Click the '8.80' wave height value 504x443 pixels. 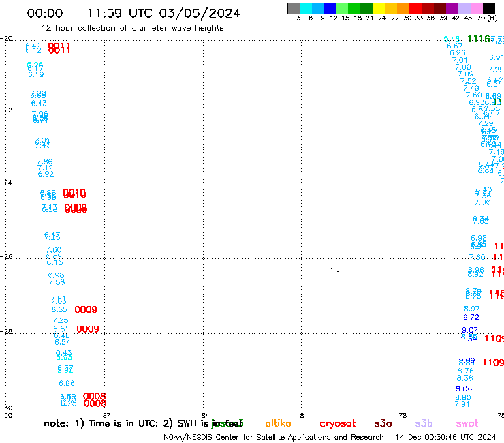tap(463, 397)
